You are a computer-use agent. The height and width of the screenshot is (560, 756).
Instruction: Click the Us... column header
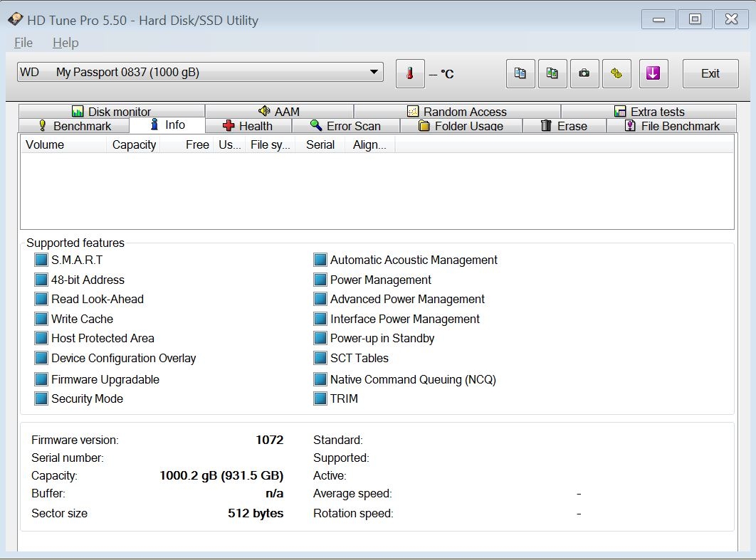coord(229,144)
